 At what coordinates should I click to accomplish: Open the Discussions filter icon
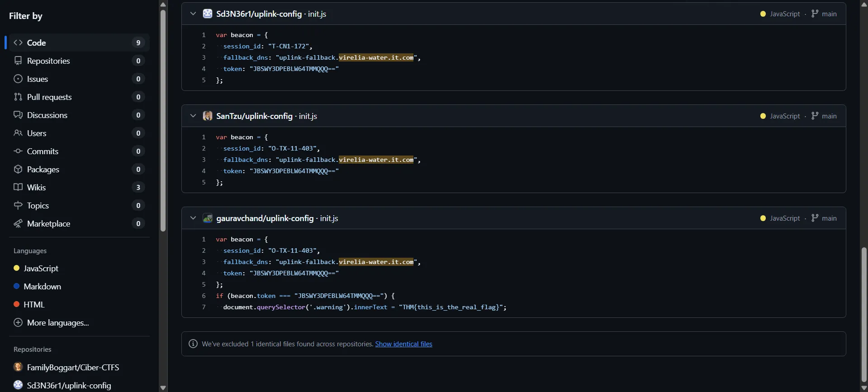tap(18, 115)
